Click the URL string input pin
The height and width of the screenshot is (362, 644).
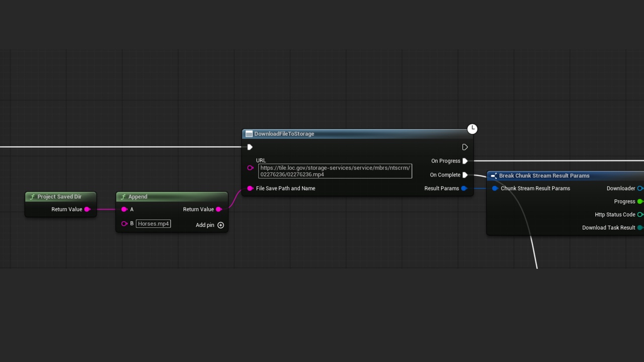(x=250, y=168)
